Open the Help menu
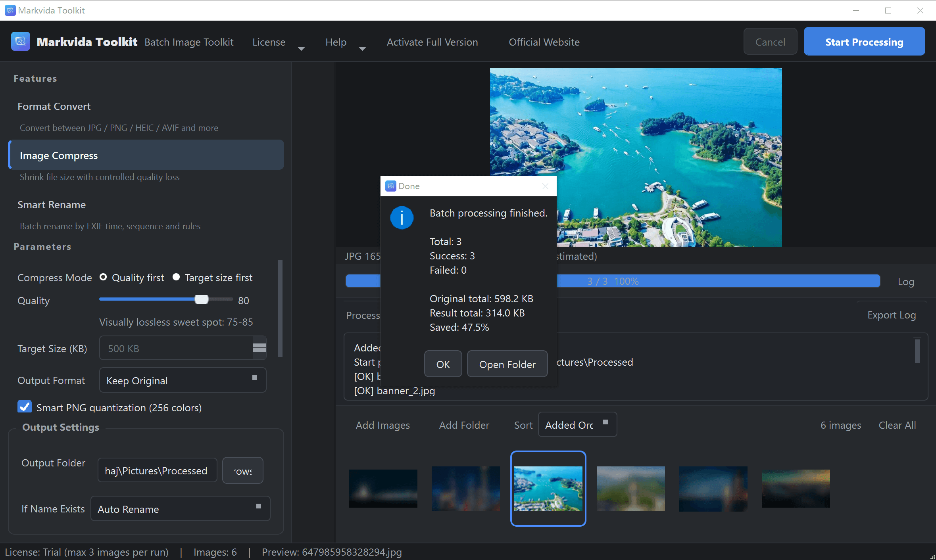Viewport: 936px width, 560px height. [x=336, y=42]
